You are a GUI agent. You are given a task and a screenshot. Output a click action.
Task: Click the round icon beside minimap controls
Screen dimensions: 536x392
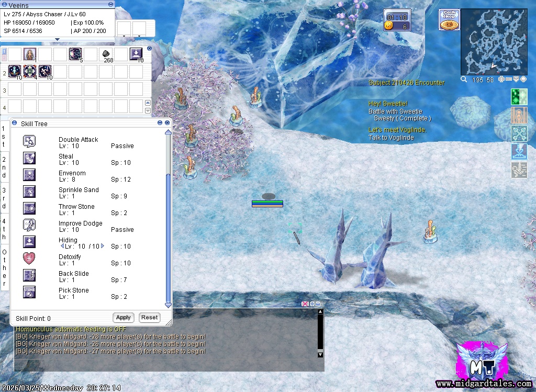(x=523, y=79)
